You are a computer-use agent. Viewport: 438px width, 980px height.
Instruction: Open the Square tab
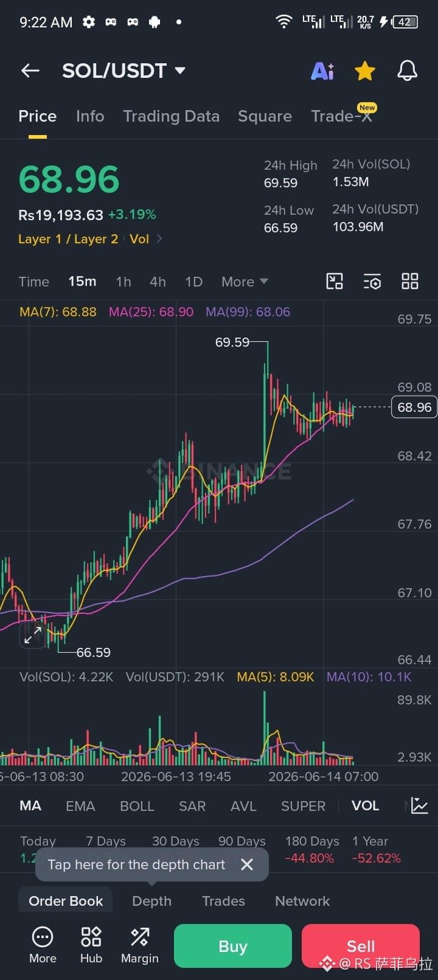coord(265,116)
